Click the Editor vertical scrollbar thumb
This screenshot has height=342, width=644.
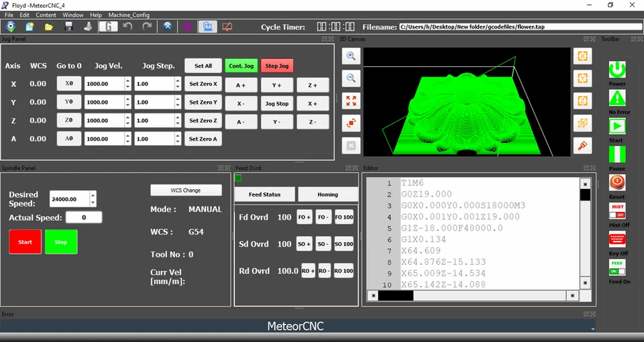click(x=585, y=195)
